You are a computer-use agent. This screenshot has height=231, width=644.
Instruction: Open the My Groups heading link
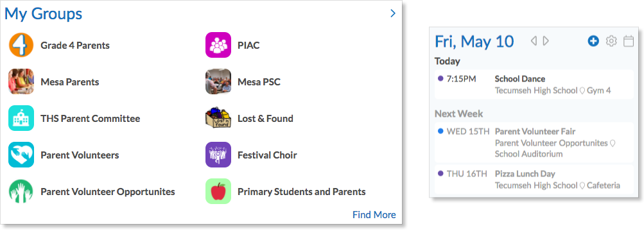tap(43, 14)
